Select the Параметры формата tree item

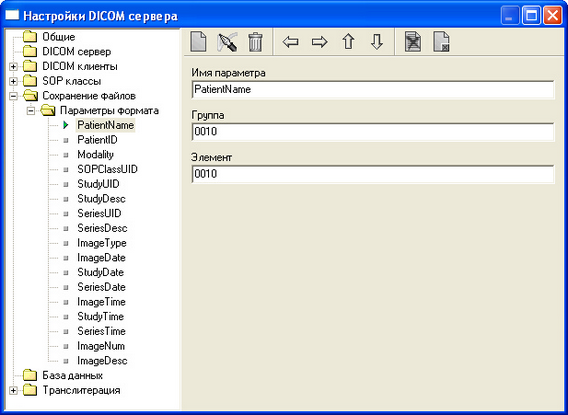(x=109, y=110)
